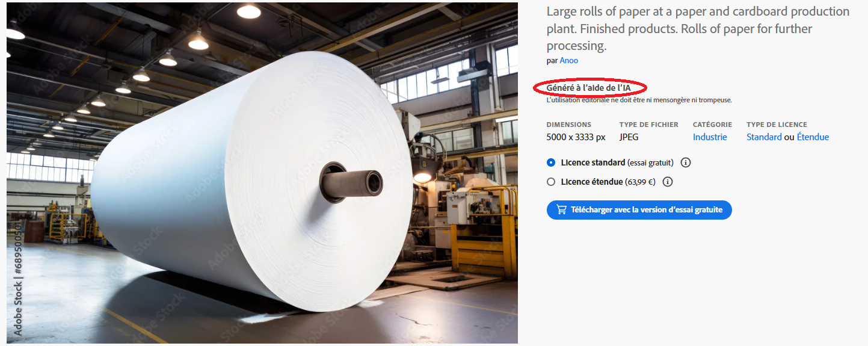The width and height of the screenshot is (868, 346).
Task: Click the shopping cart icon in download button
Action: 562,210
